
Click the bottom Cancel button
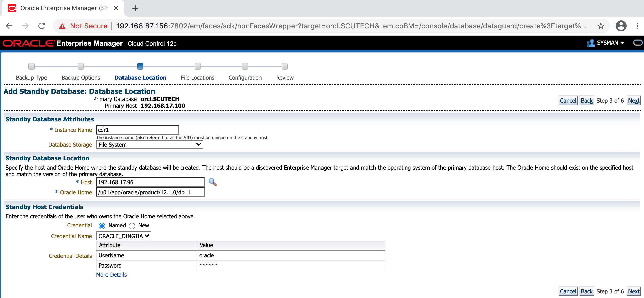tap(568, 291)
